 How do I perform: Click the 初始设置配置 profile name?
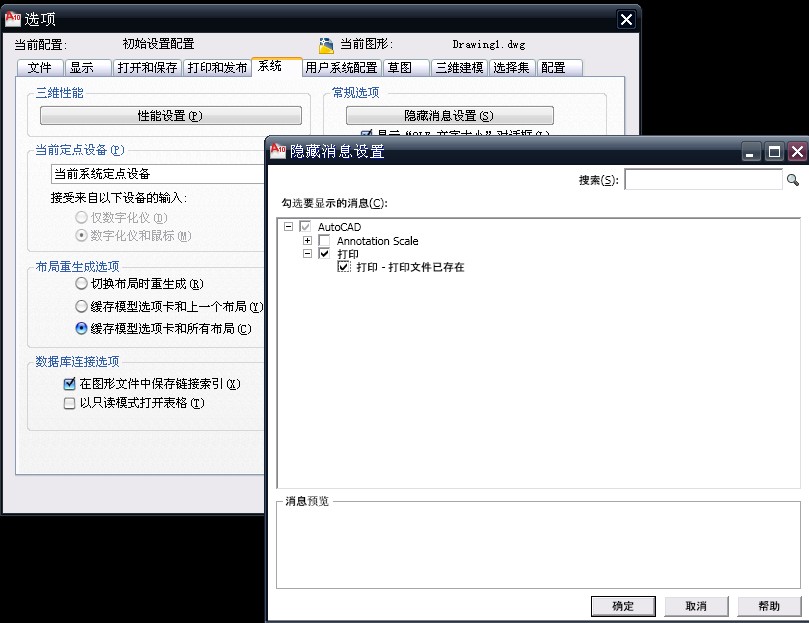pyautogui.click(x=158, y=44)
